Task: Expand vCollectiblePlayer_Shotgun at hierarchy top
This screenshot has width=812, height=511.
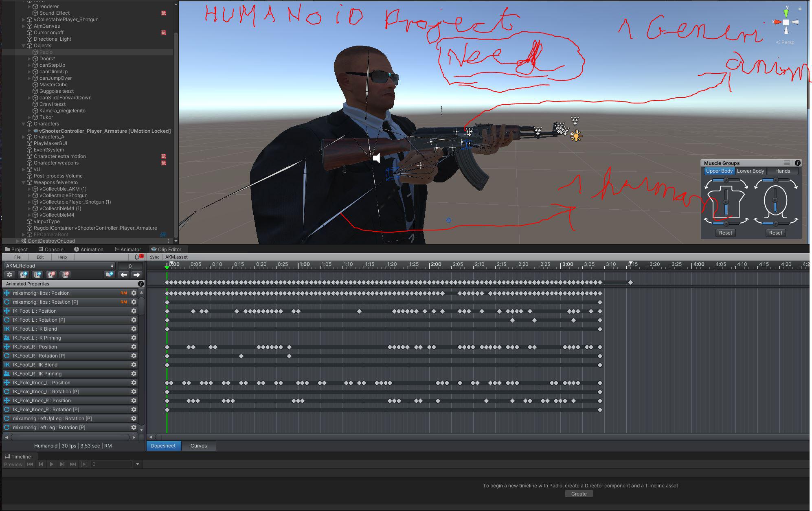Action: [x=24, y=20]
